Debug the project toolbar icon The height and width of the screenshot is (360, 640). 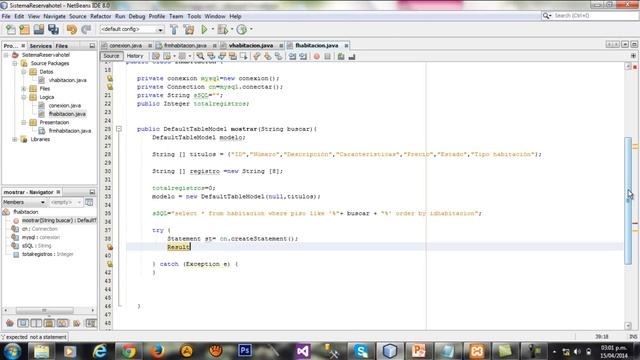pyautogui.click(x=223, y=29)
